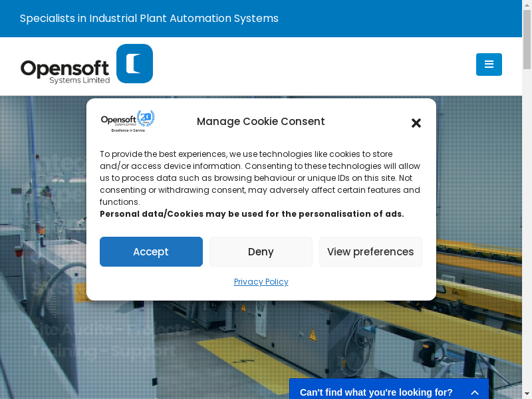Click the page vertical scrollbar thumb

(x=527, y=40)
